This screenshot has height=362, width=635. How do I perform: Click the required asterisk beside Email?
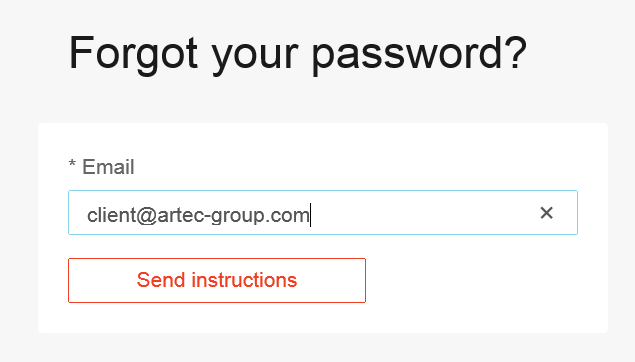(72, 164)
